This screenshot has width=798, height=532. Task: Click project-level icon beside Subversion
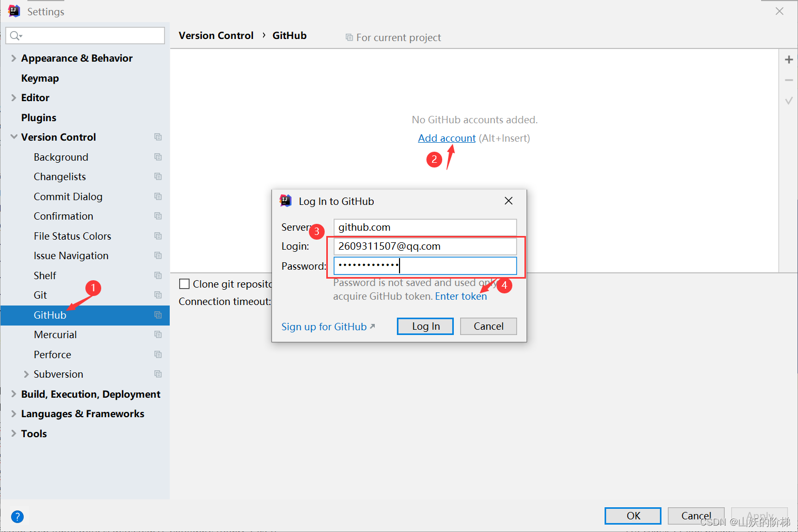[x=158, y=374]
